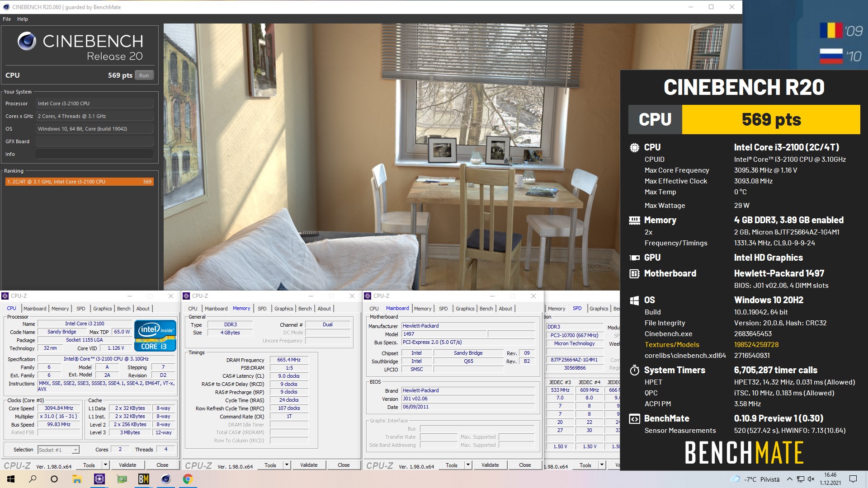Click the weather -7°C Pilvistä widget

(x=755, y=479)
